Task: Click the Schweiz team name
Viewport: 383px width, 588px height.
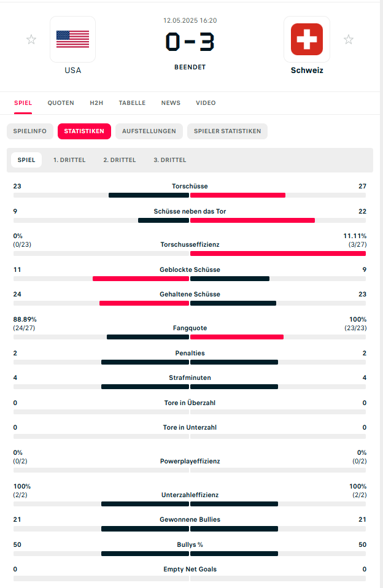Action: pyautogui.click(x=307, y=71)
